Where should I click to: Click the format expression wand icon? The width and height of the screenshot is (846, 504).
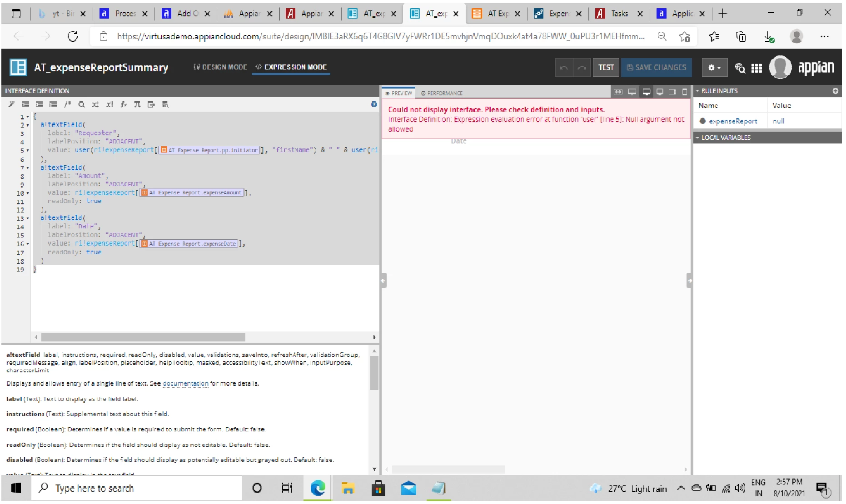click(x=11, y=104)
